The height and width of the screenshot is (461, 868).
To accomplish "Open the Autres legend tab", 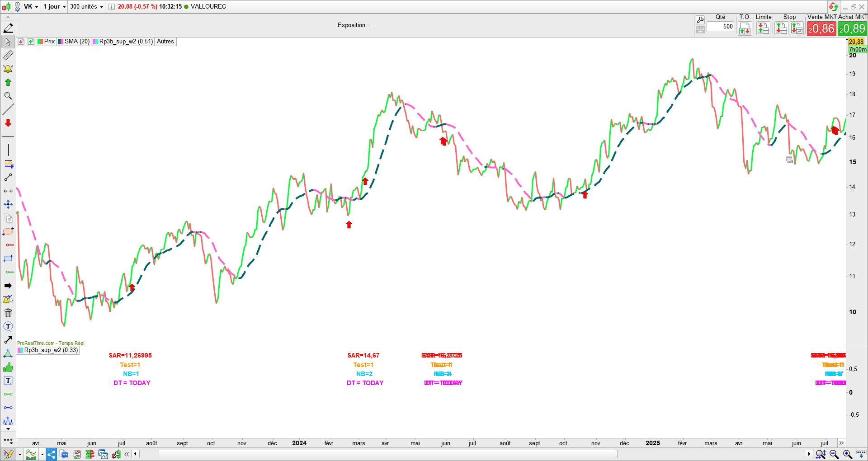I will point(165,42).
